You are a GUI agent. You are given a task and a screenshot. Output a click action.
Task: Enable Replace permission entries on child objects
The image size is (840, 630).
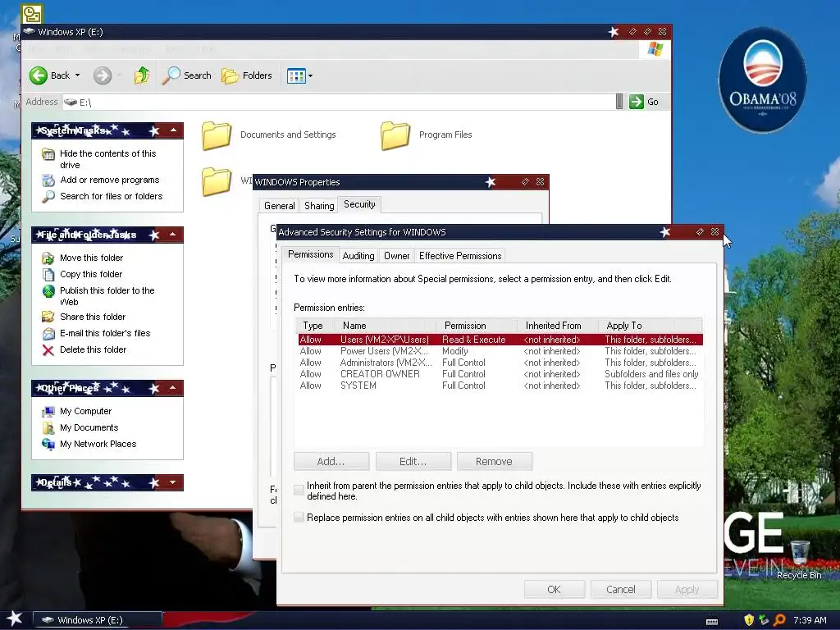click(x=299, y=517)
